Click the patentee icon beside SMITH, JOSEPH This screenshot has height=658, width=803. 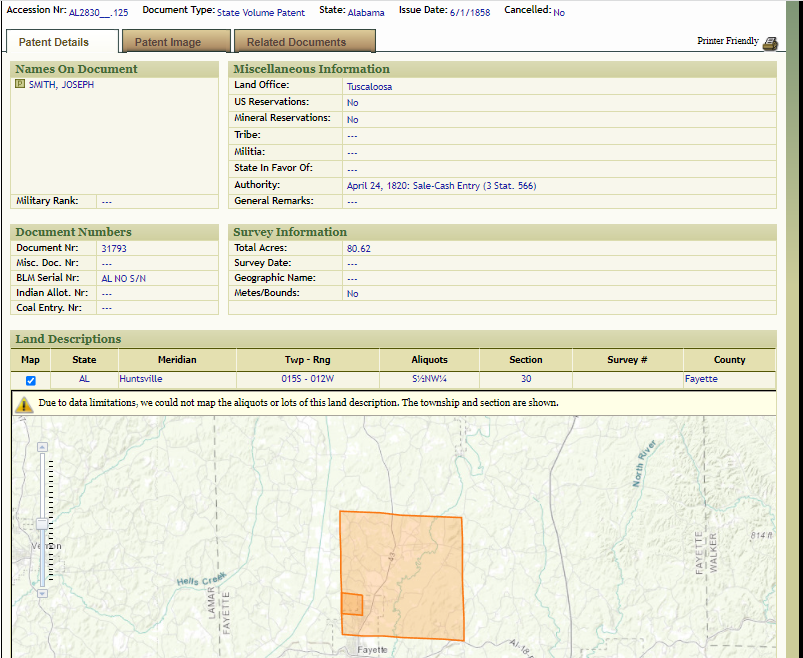[20, 85]
